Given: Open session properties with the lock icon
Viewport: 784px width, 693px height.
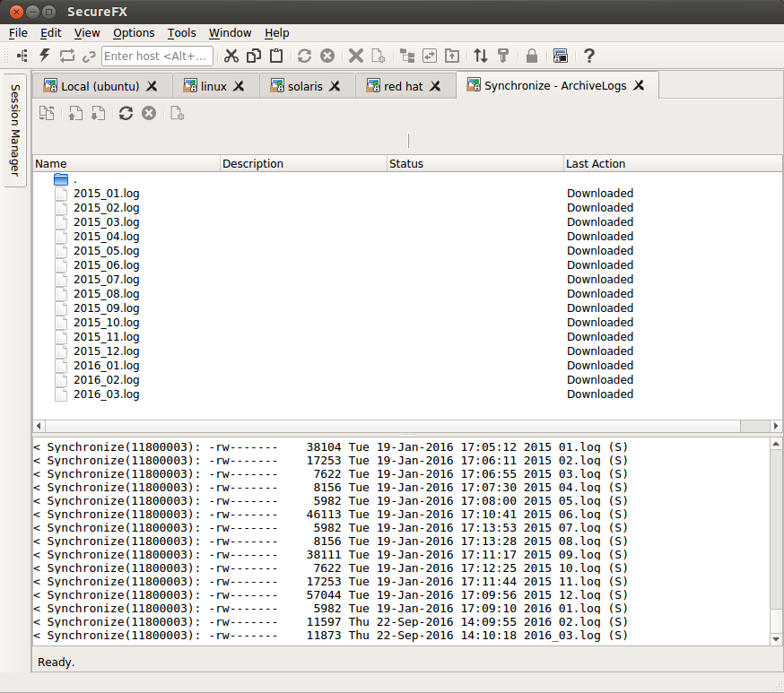Looking at the screenshot, I should point(530,56).
